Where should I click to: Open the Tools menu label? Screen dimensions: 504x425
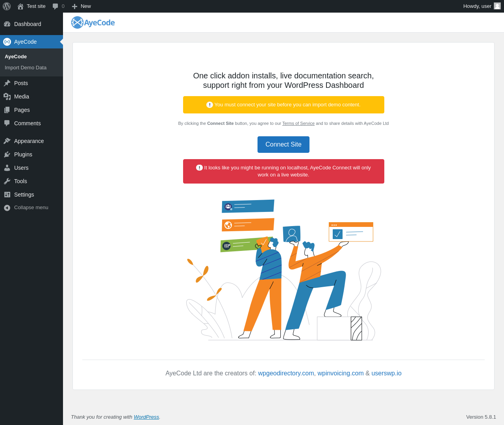20,181
